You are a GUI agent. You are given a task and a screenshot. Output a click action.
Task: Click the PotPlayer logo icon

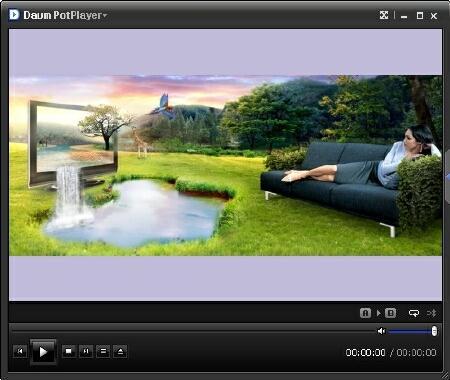(14, 15)
